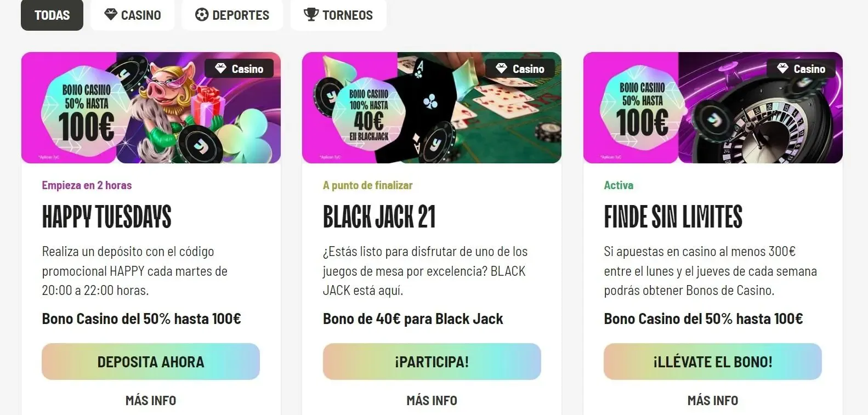Click the ¡PARTICIPA! button

(432, 362)
